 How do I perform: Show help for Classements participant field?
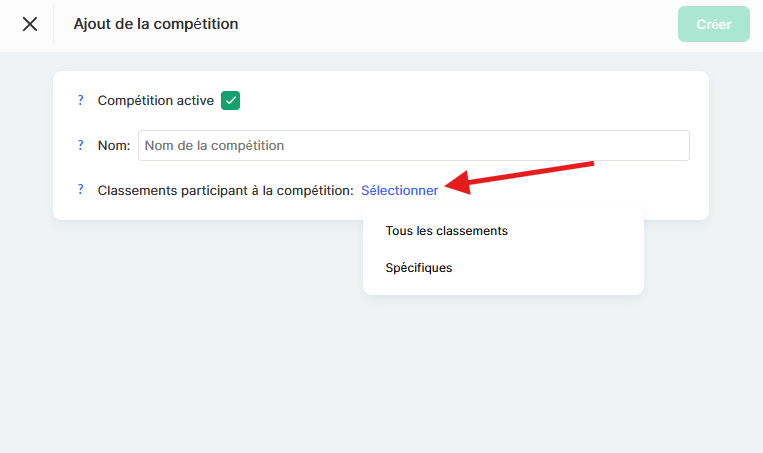80,190
